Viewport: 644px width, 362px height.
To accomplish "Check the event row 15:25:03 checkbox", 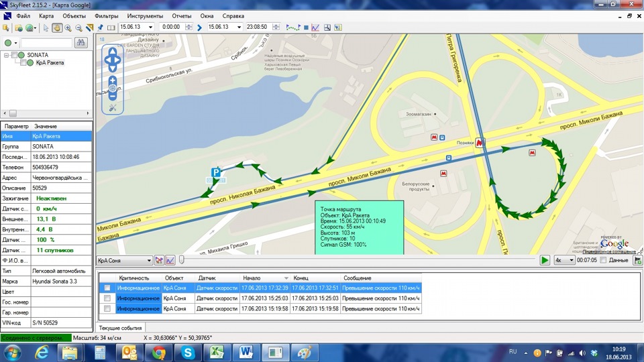I will click(107, 298).
